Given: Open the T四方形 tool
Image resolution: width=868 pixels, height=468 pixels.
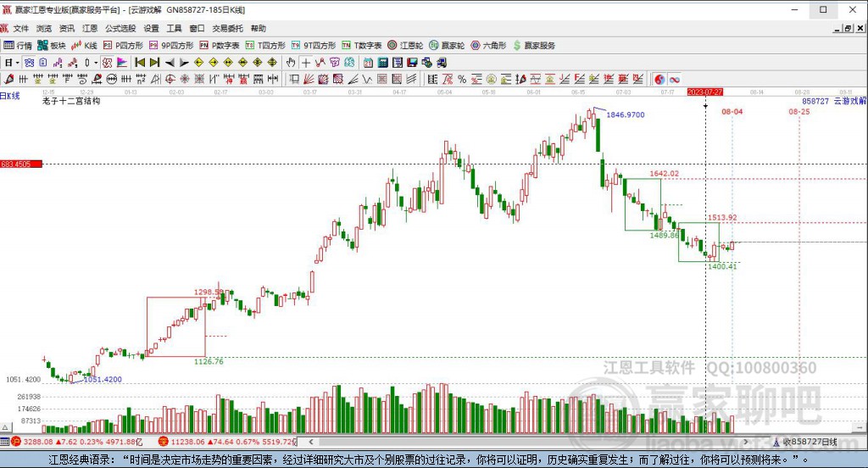Looking at the screenshot, I should coord(265,46).
